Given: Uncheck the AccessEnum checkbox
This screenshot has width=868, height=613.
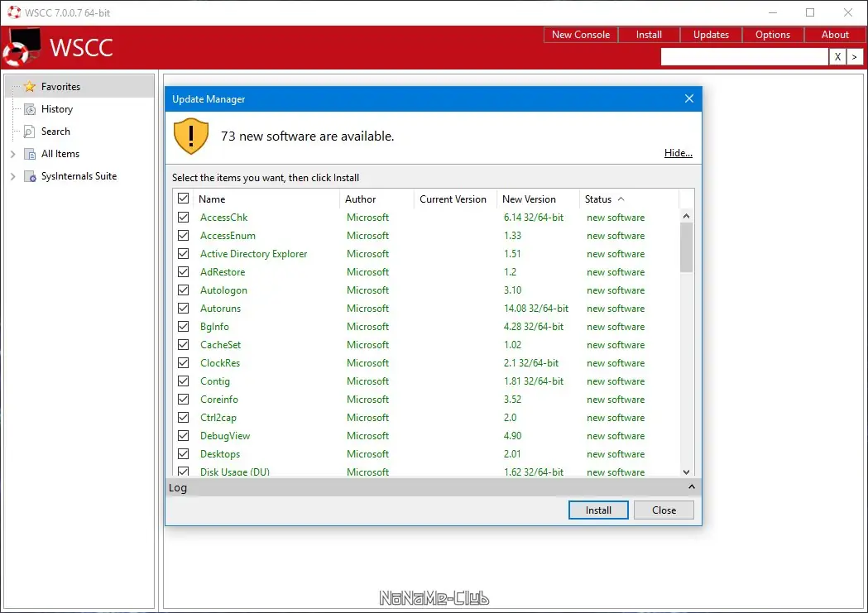Looking at the screenshot, I should [x=183, y=236].
